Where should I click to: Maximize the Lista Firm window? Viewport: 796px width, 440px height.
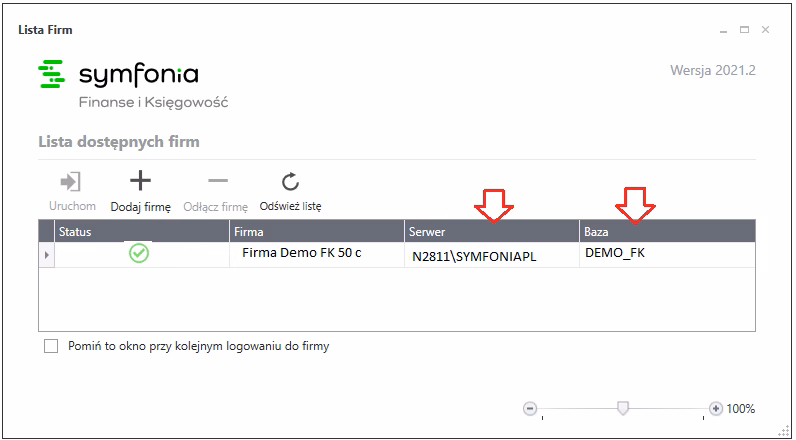pos(744,30)
